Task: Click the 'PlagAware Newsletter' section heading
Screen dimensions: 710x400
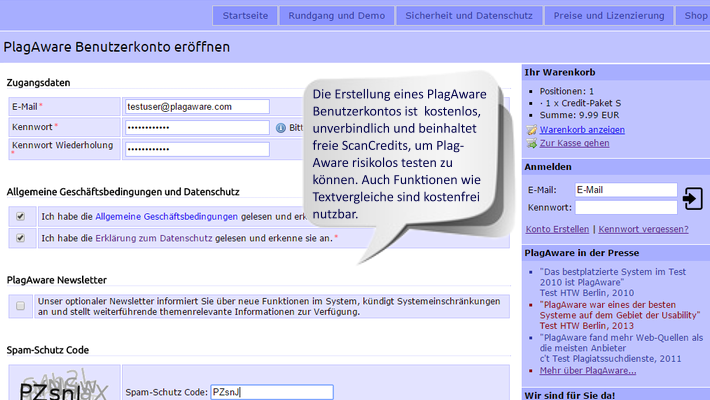Action: [57, 280]
